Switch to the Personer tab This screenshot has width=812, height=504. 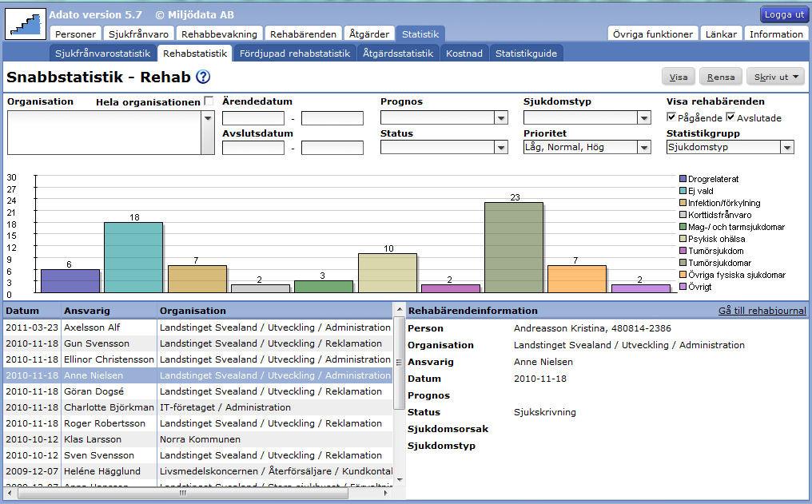coord(76,34)
